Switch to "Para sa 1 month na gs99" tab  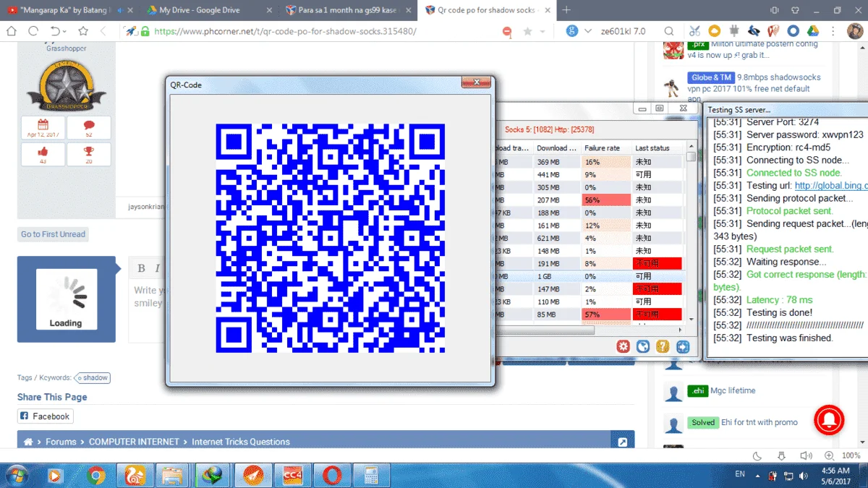(349, 10)
